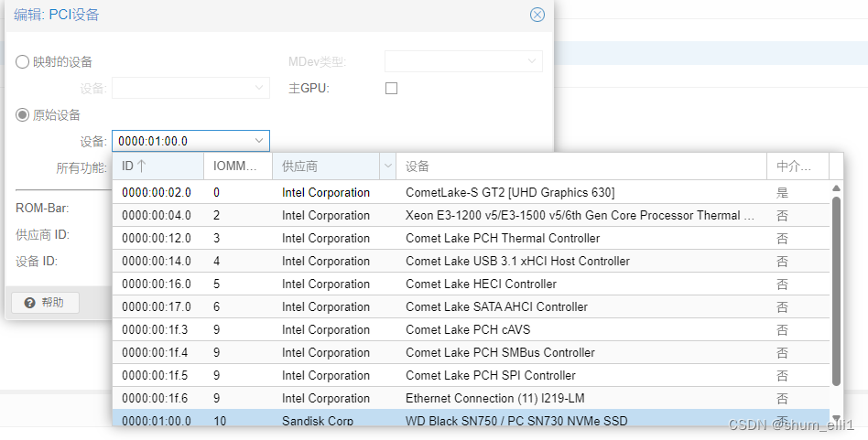
Task: Select device 0000:00:04.0
Action: 471,216
